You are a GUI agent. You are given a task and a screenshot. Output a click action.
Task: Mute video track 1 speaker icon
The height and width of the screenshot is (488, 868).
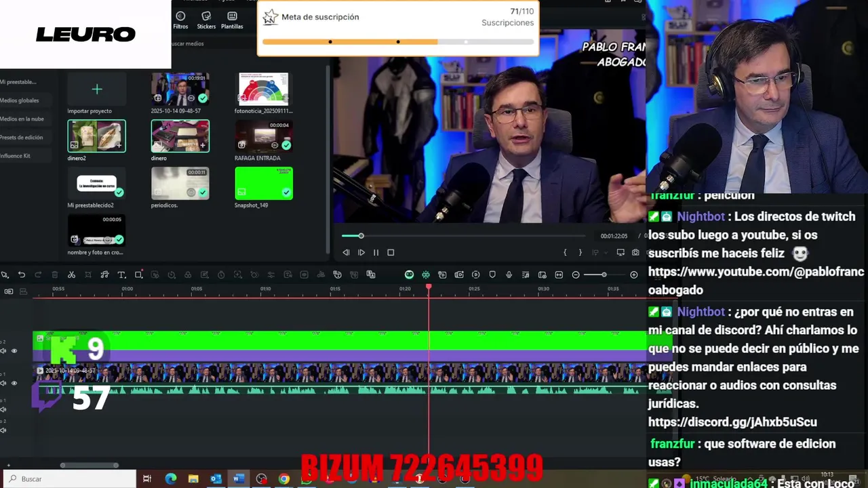(3, 383)
